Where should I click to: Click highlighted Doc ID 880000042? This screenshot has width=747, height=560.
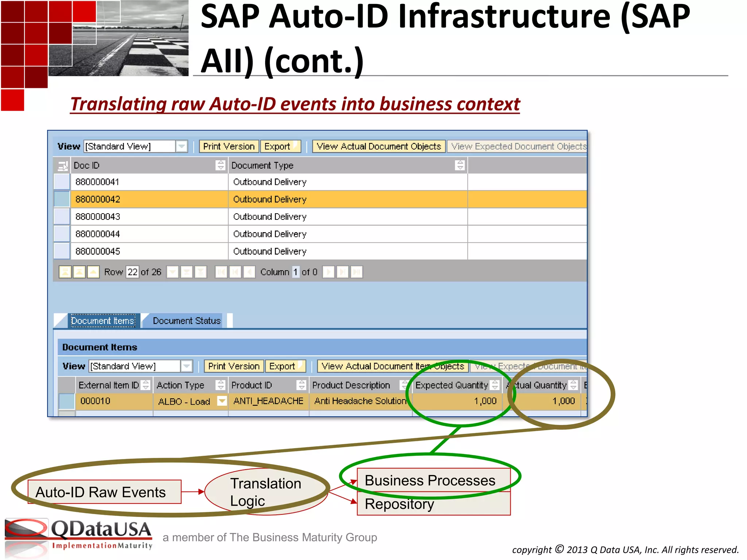tap(149, 199)
